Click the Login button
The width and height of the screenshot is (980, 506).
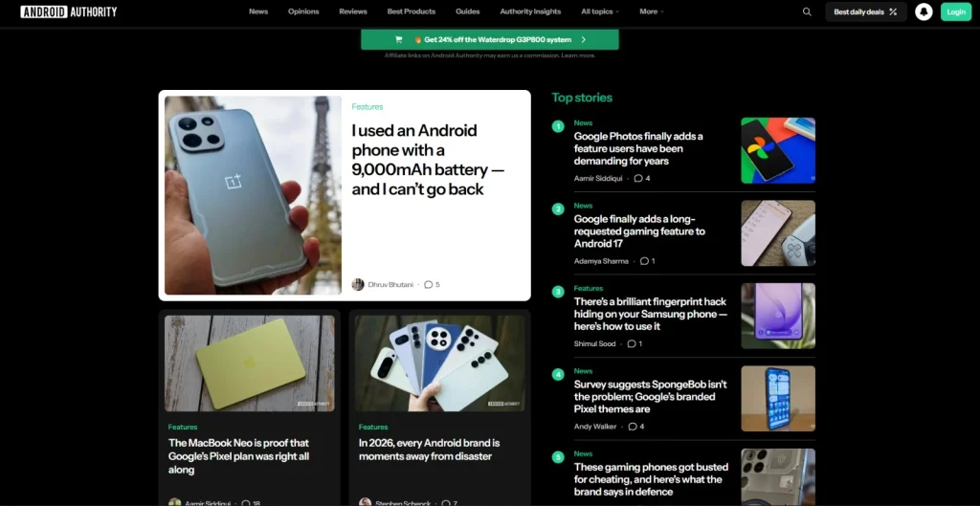tap(956, 11)
